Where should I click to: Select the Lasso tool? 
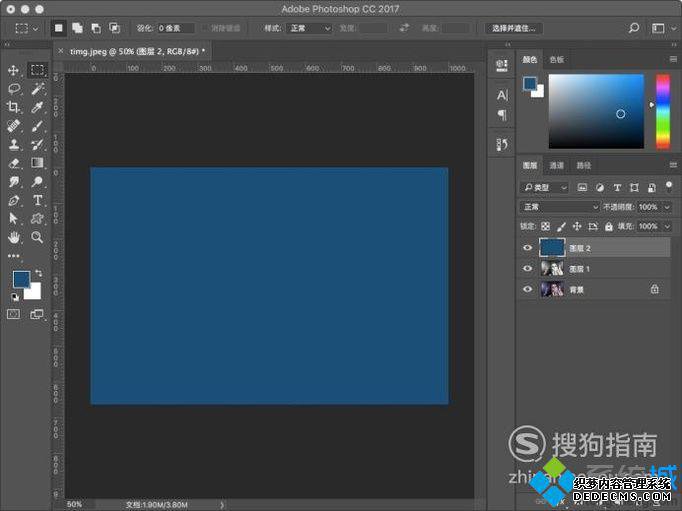coord(13,89)
